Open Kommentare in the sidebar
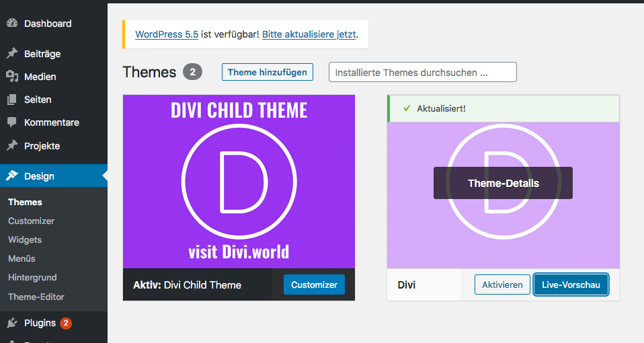Image resolution: width=644 pixels, height=343 pixels. (53, 122)
